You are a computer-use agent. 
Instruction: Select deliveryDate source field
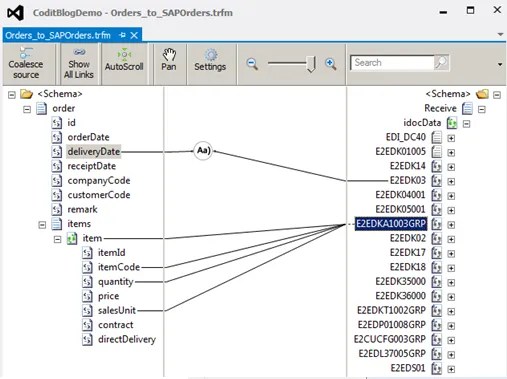[x=94, y=152]
